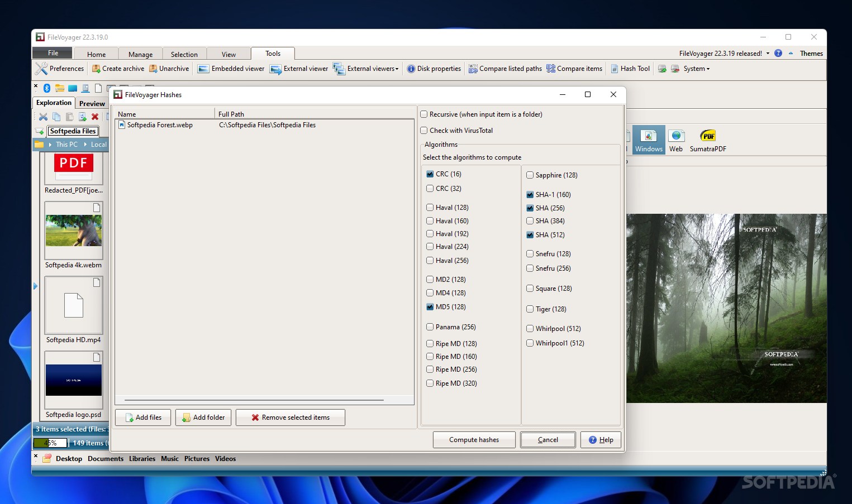Image resolution: width=852 pixels, height=504 pixels.
Task: Expand the FileVoyager released news dropdown arrow
Action: pos(768,54)
